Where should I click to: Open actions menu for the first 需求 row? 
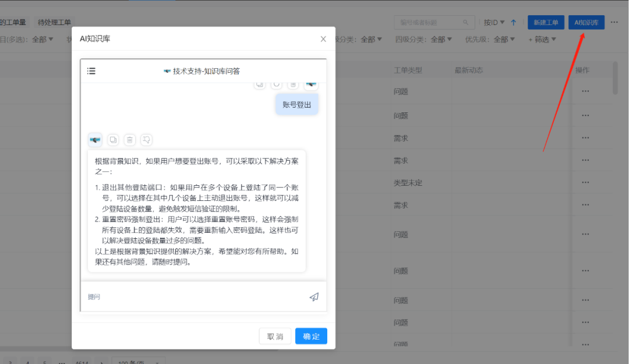[x=585, y=137]
